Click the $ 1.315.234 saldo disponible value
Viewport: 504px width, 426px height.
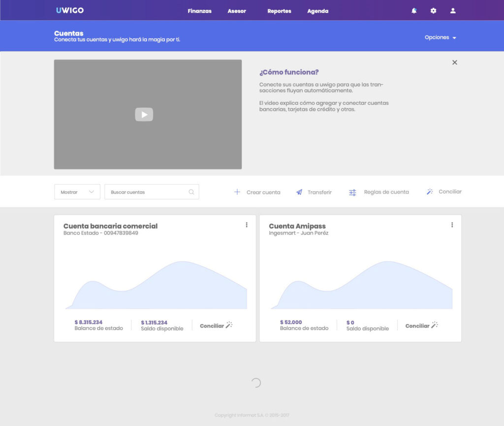coord(154,323)
